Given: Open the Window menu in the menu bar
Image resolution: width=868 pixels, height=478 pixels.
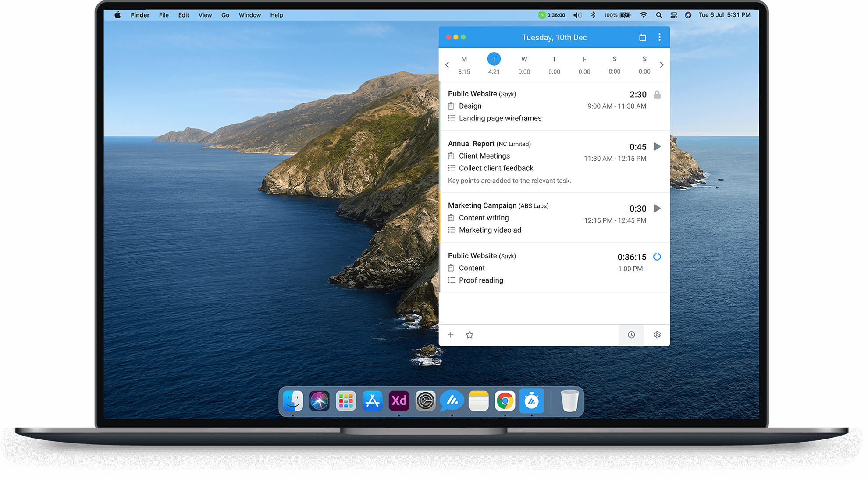Looking at the screenshot, I should pos(249,14).
